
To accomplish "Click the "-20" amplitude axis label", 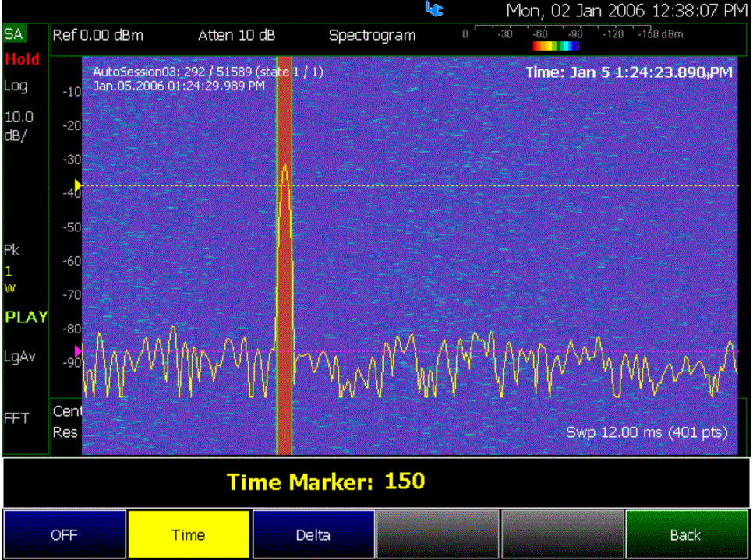I will 72,125.
